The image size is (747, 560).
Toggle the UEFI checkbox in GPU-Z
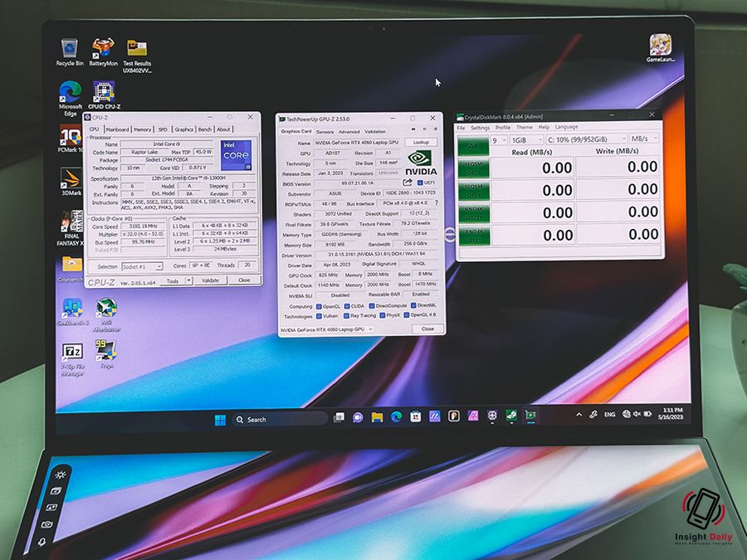point(420,183)
